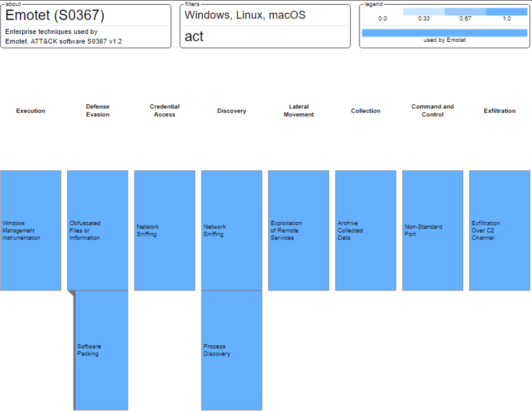Select the Lateral Movement column header
The height and width of the screenshot is (412, 532).
(299, 111)
